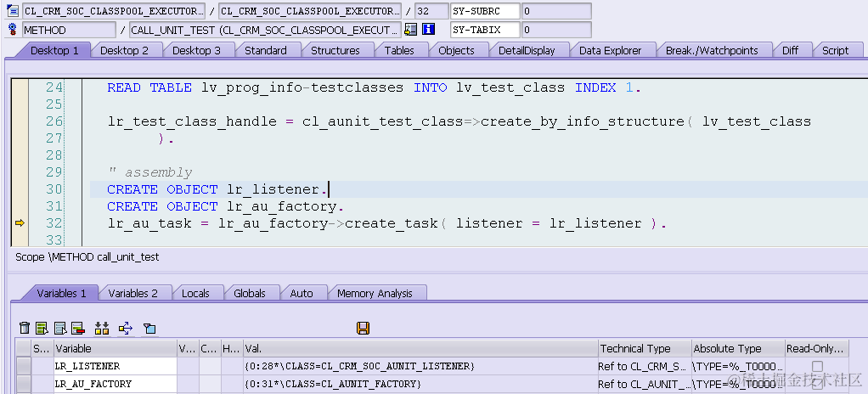Open the Tables tab
868x394 pixels.
[400, 50]
